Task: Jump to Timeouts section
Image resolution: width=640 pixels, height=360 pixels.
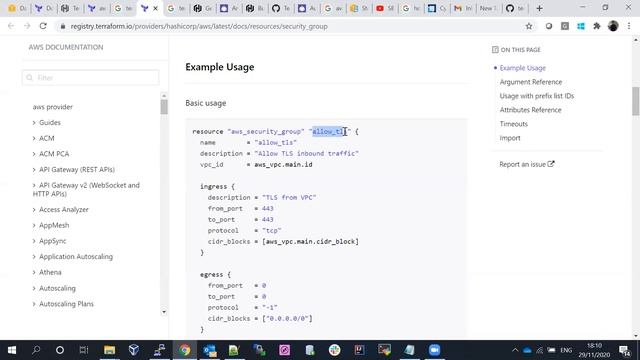Action: [513, 124]
